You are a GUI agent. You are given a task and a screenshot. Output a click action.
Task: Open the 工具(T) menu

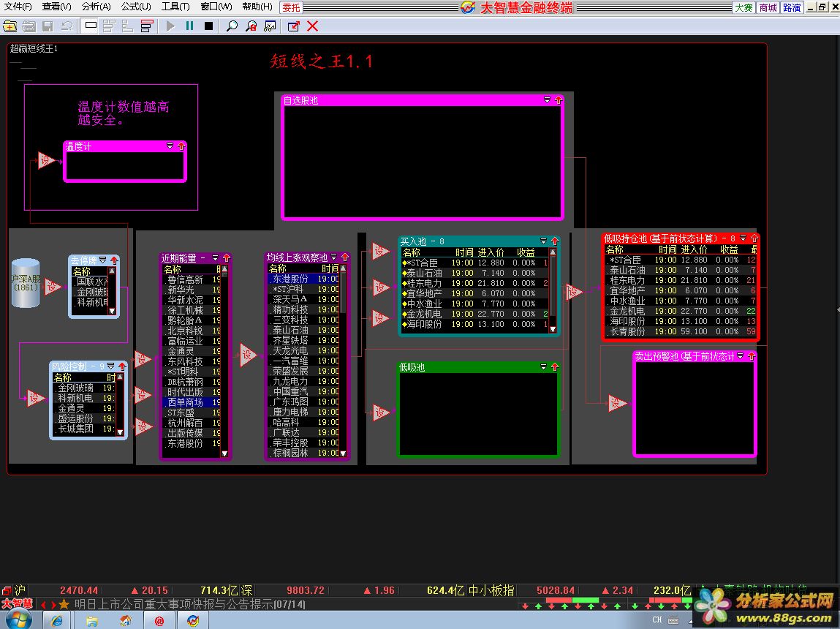pos(175,7)
